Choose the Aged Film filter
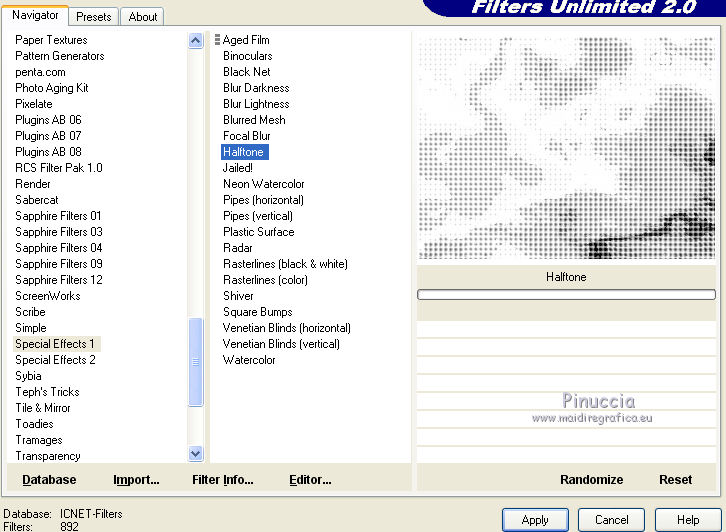Image resolution: width=726 pixels, height=532 pixels. point(246,40)
